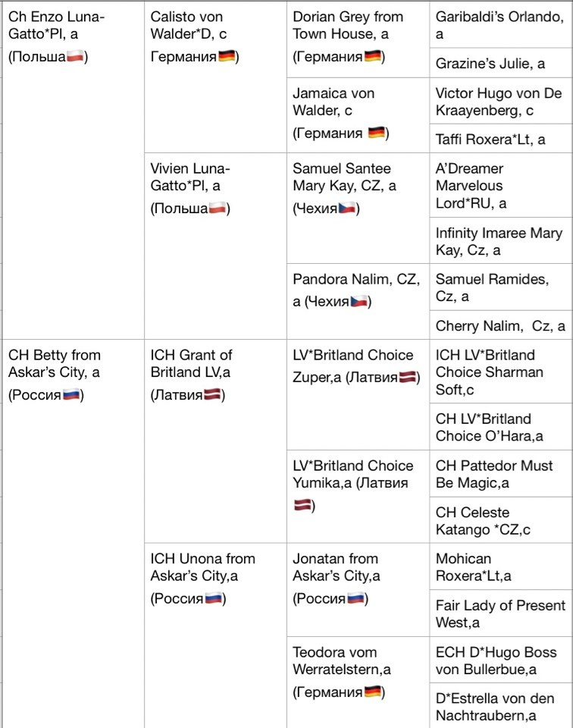Click the Victor Hugo von De Kraayenberg cell
This screenshot has width=573, height=728.
[x=499, y=102]
